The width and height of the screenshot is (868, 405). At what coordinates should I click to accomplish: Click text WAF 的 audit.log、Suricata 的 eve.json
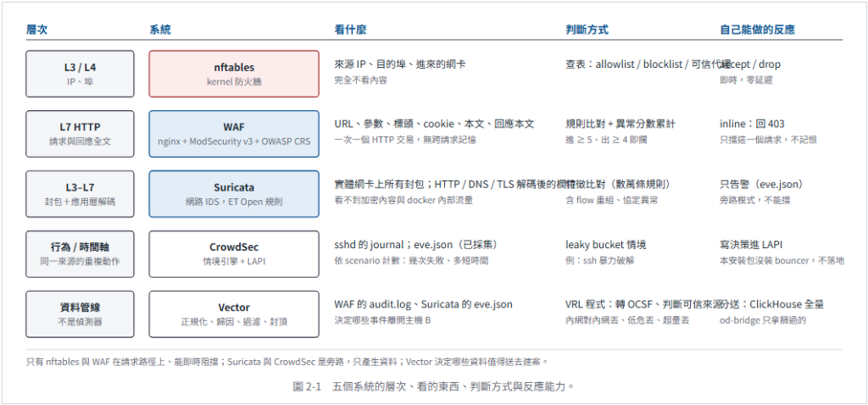pyautogui.click(x=424, y=304)
